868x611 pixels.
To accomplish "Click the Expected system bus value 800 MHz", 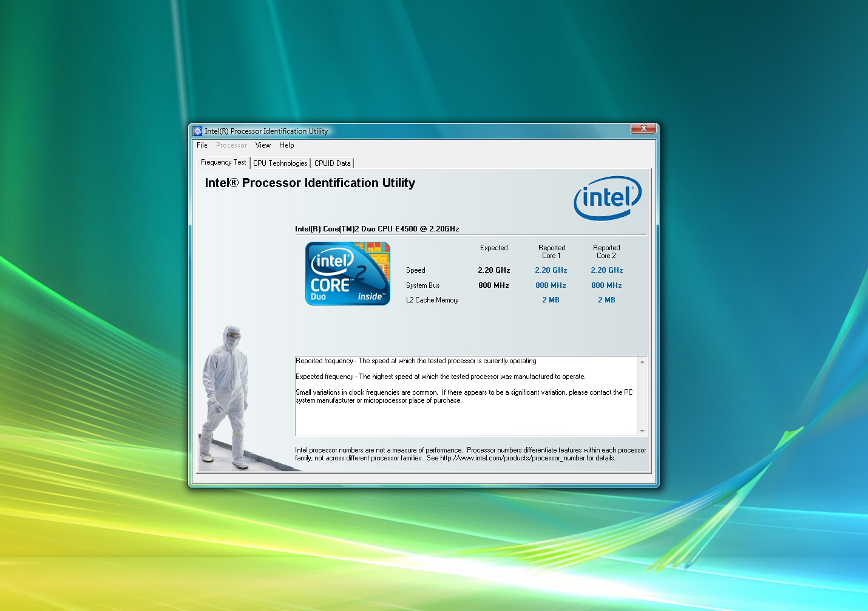I will pyautogui.click(x=493, y=285).
